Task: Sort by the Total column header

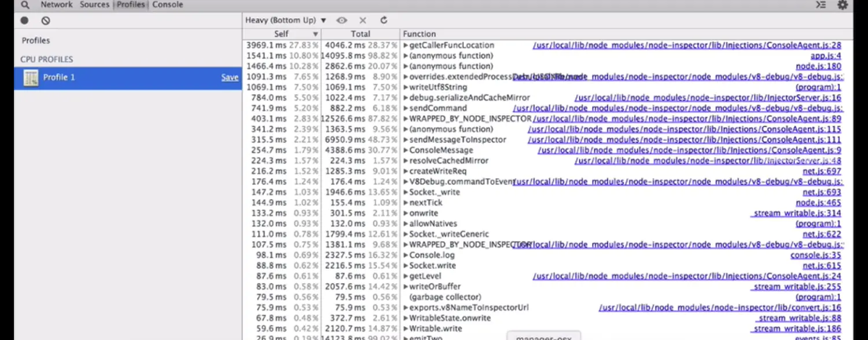Action: (361, 34)
